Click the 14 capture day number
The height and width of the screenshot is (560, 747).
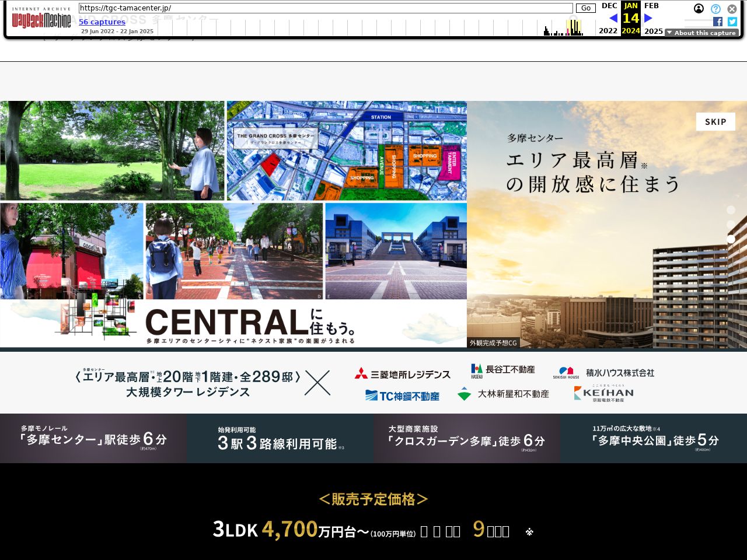point(631,18)
